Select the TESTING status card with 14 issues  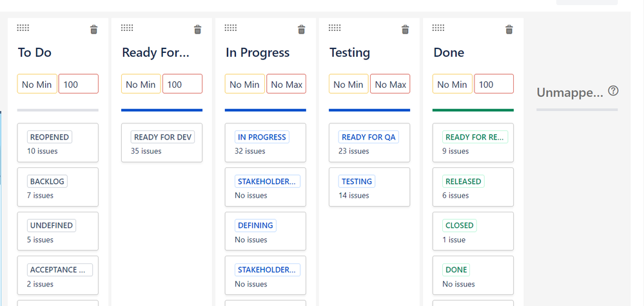pyautogui.click(x=369, y=187)
